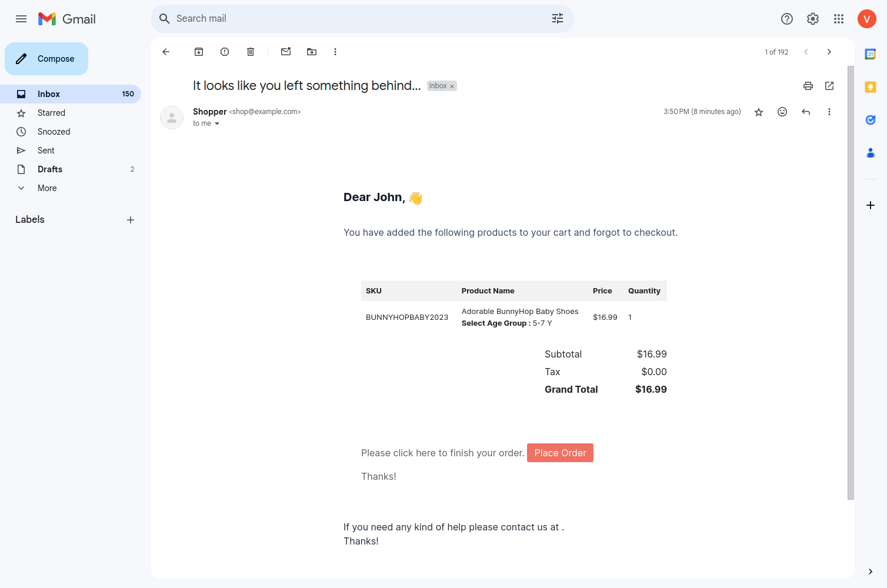887x588 pixels.
Task: Click the '1 of 192' counter
Action: [776, 52]
